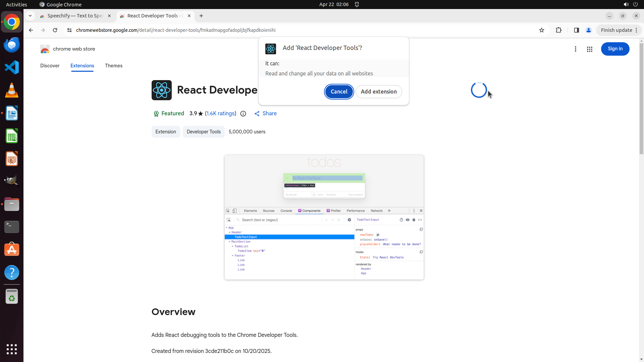644x362 pixels.
Task: Toggle the side panel icon
Action: pos(576,30)
